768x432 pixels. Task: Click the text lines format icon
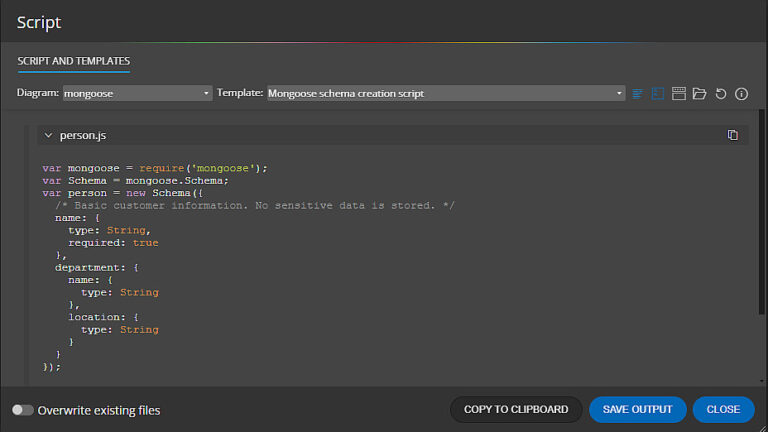(637, 93)
